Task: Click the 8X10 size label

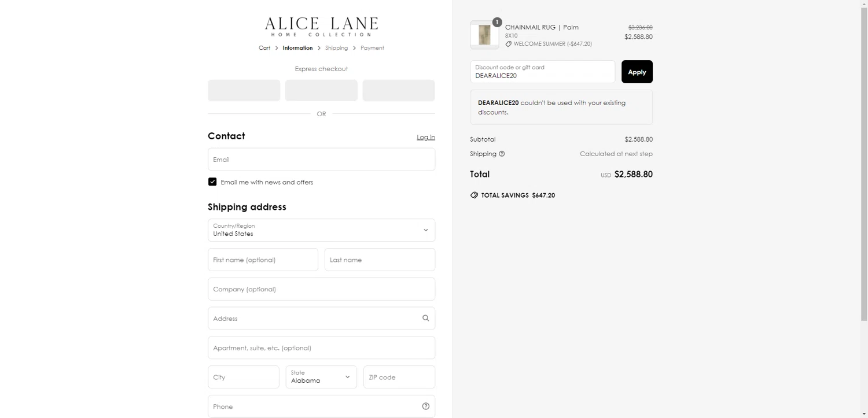Action: tap(512, 36)
